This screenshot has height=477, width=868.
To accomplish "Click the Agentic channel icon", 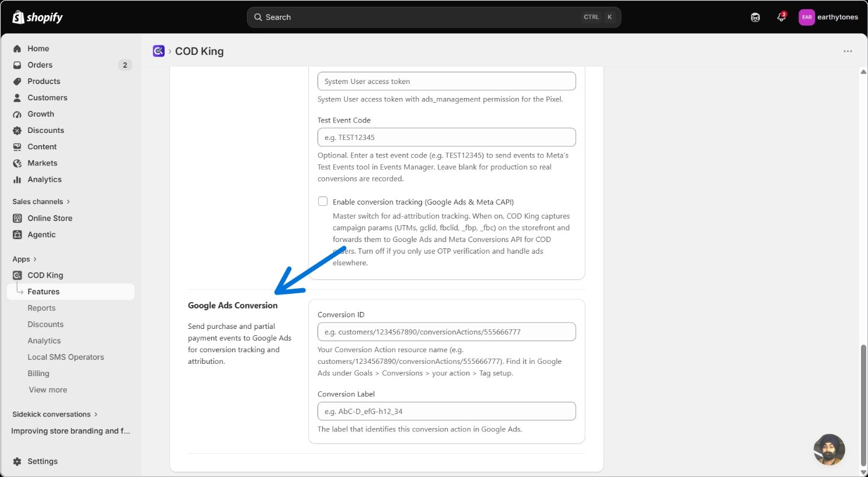I will (18, 234).
